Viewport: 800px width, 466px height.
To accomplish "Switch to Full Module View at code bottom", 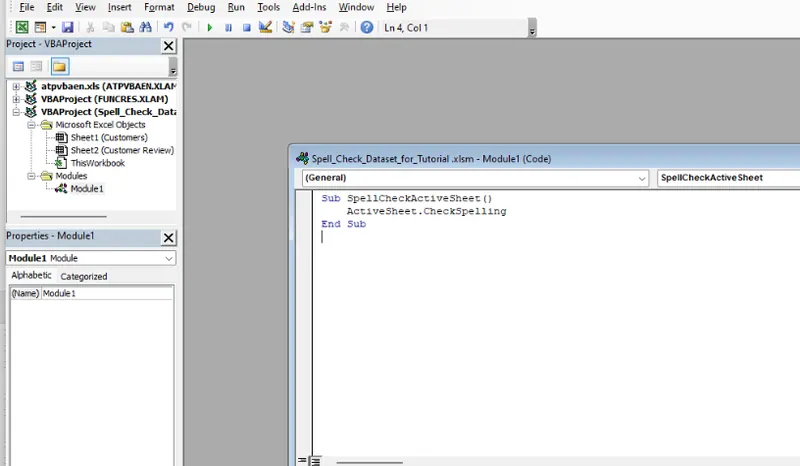I will click(314, 460).
